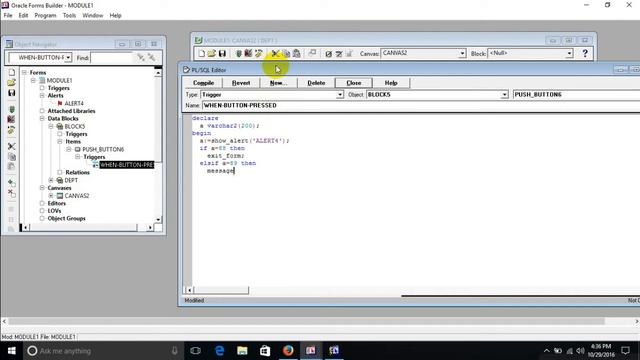Collapse Alerts node in tree
This screenshot has height=360, width=640.
click(x=42, y=96)
